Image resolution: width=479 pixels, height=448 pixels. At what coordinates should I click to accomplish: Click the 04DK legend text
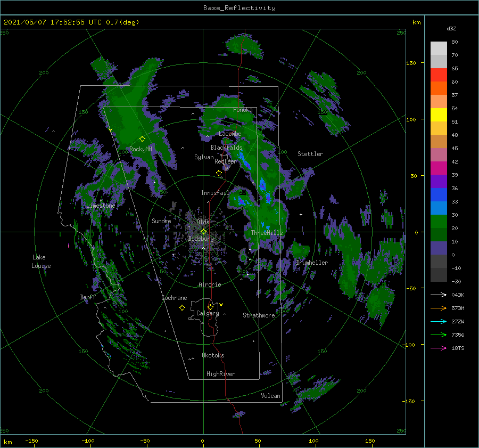tap(458, 295)
